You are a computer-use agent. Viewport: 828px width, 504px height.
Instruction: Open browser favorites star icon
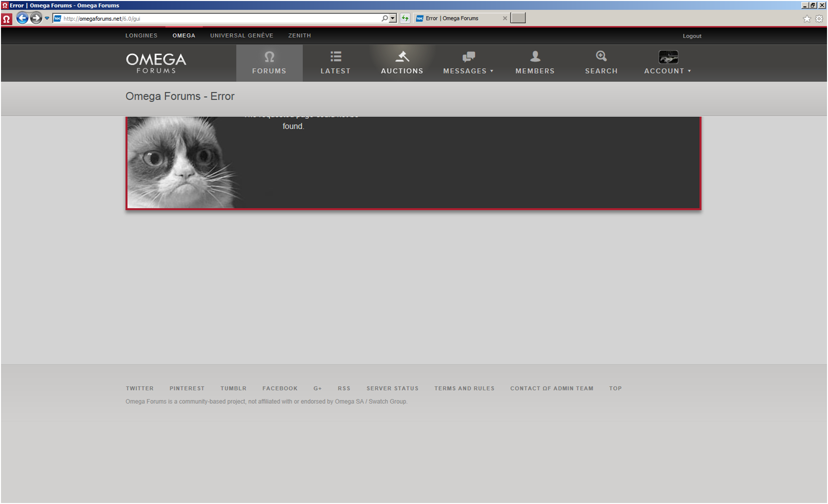click(807, 19)
